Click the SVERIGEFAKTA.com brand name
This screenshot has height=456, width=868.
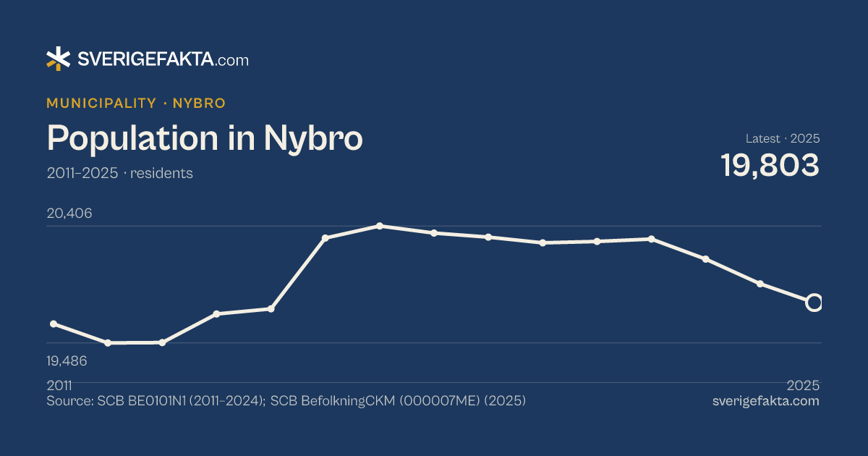[x=163, y=59]
